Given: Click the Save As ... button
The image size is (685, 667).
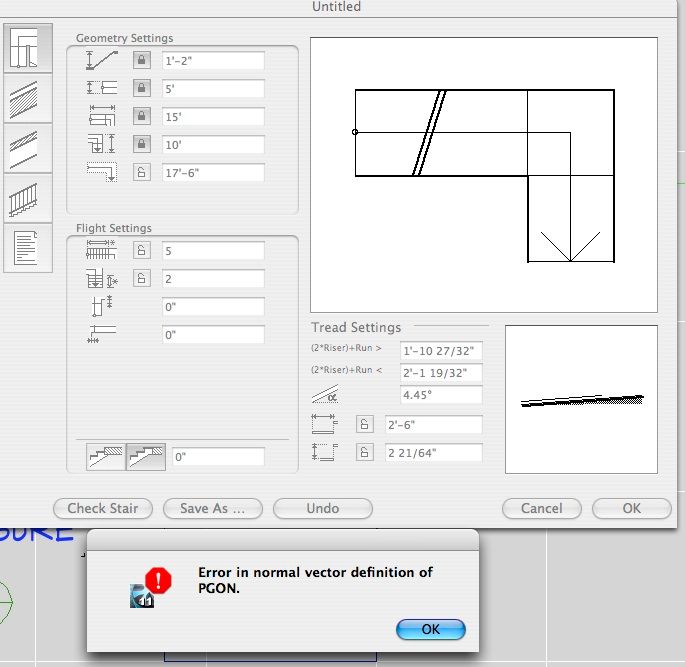Looking at the screenshot, I should (213, 508).
